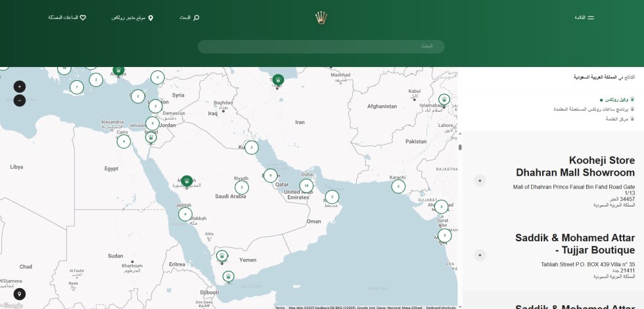The height and width of the screenshot is (309, 644).
Task: Click the results list scrollbar
Action: pyautogui.click(x=460, y=148)
